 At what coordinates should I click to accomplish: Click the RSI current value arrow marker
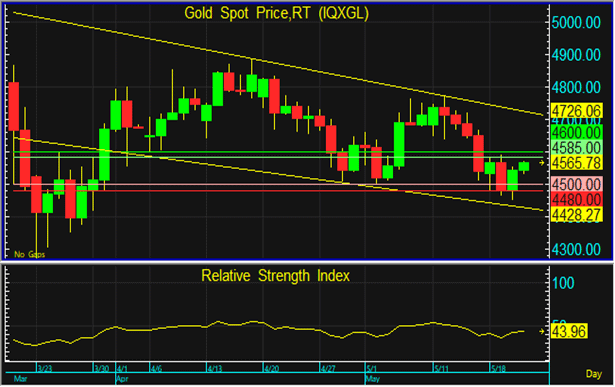542,332
